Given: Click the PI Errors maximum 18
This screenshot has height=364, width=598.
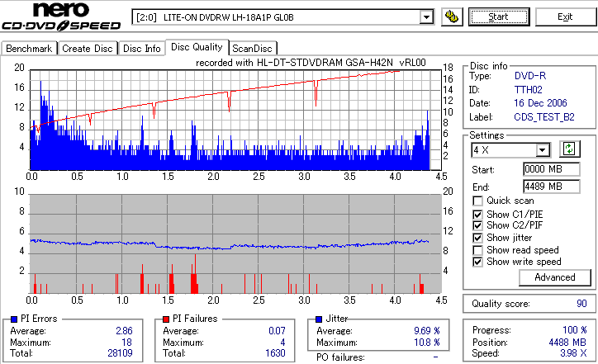Looking at the screenshot, I should [127, 343].
